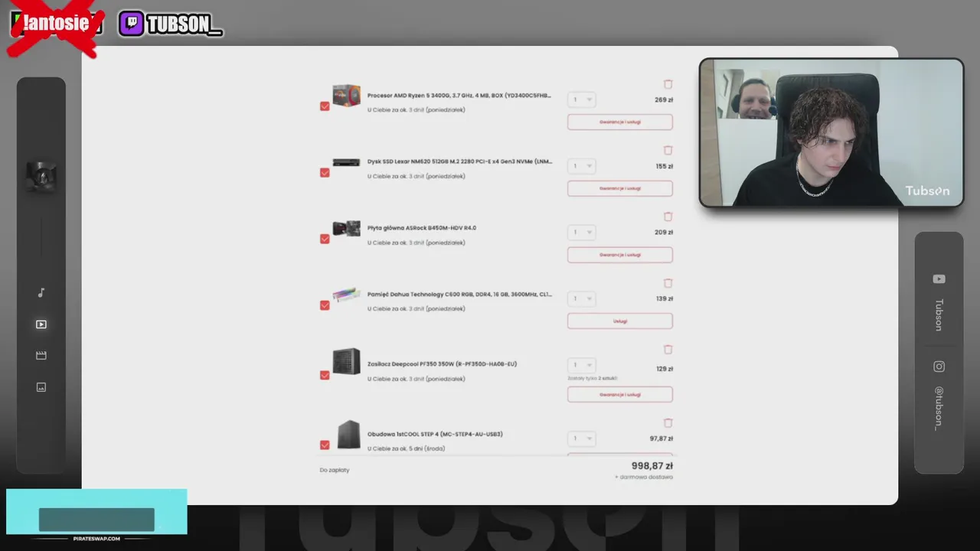Image resolution: width=980 pixels, height=551 pixels.
Task: Remove Deepcool PF350 power supply via trash icon
Action: pyautogui.click(x=668, y=349)
